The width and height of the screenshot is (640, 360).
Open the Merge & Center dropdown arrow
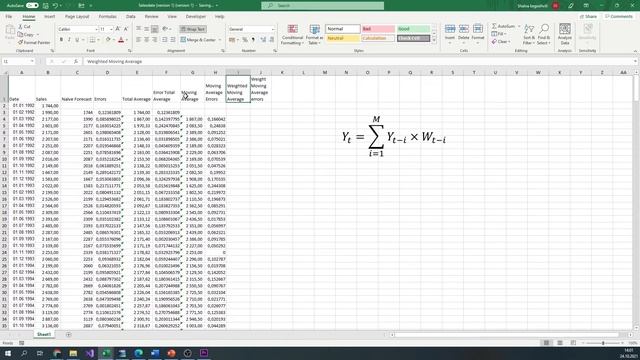click(220, 40)
